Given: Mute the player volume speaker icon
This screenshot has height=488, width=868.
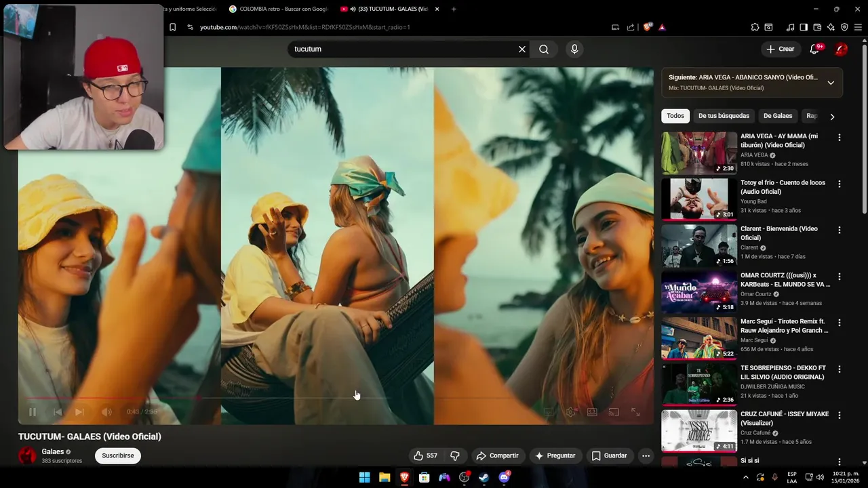Looking at the screenshot, I should [x=106, y=412].
